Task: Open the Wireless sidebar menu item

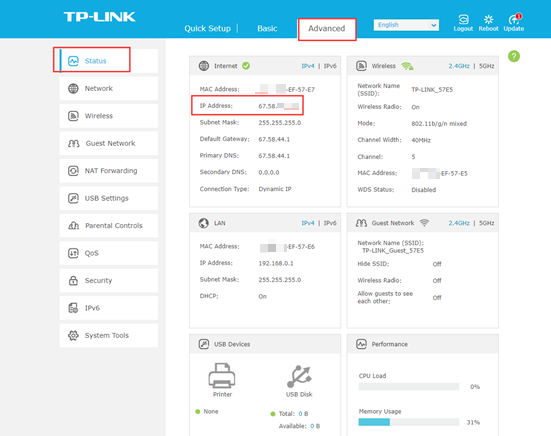Action: coord(109,116)
